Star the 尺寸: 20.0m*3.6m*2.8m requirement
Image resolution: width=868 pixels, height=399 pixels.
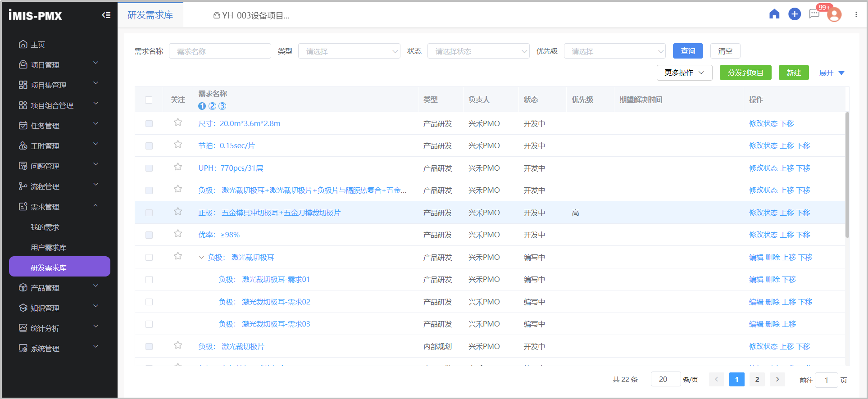click(x=178, y=122)
